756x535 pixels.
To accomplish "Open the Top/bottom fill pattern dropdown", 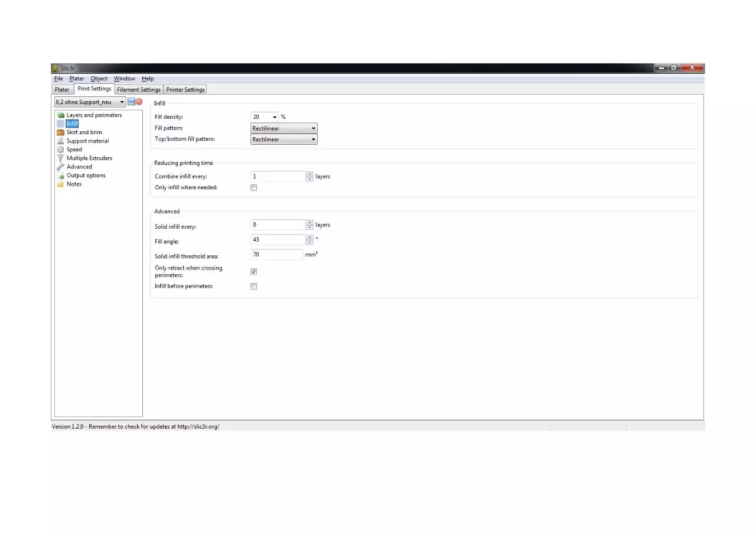I will coord(284,140).
